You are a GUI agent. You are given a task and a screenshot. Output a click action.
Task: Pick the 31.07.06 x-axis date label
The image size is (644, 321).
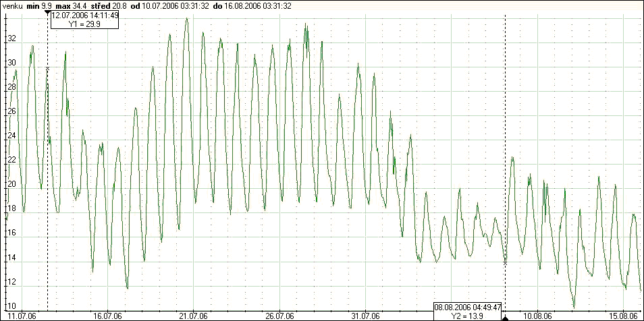[x=365, y=315]
